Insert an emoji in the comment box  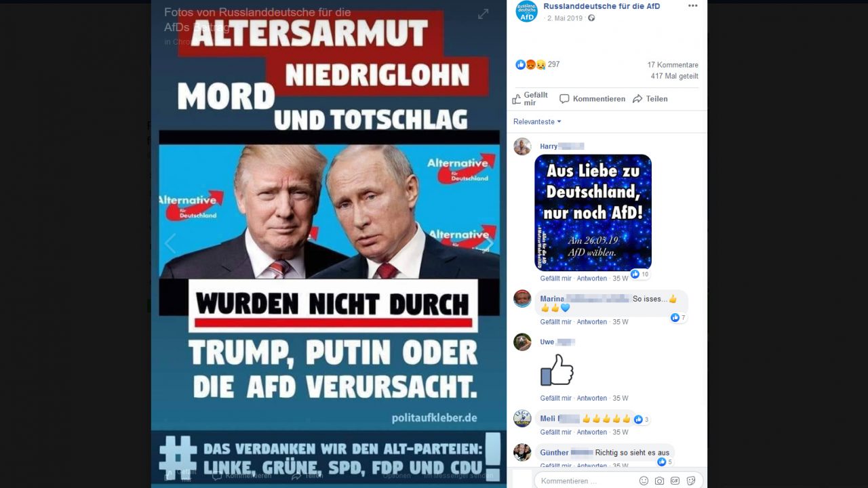(x=644, y=481)
